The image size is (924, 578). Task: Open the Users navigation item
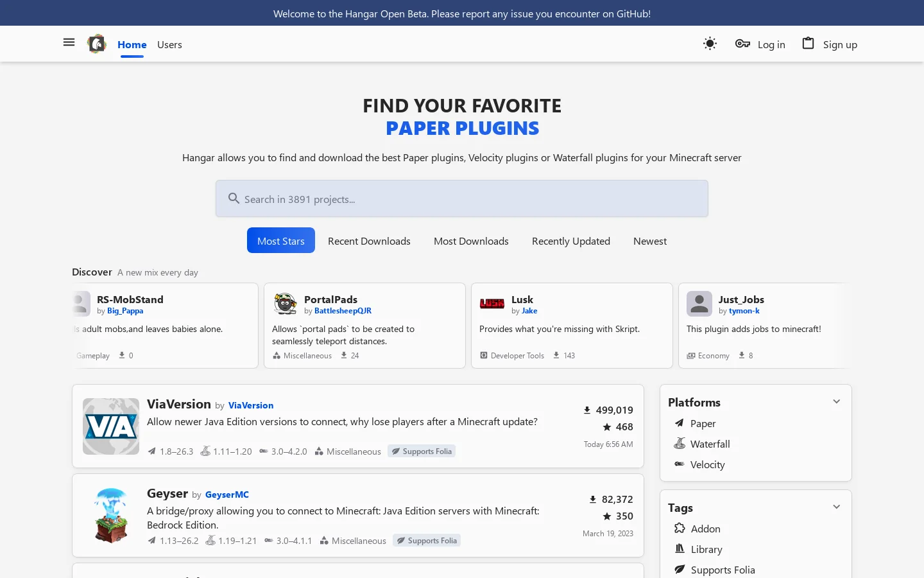pyautogui.click(x=169, y=44)
